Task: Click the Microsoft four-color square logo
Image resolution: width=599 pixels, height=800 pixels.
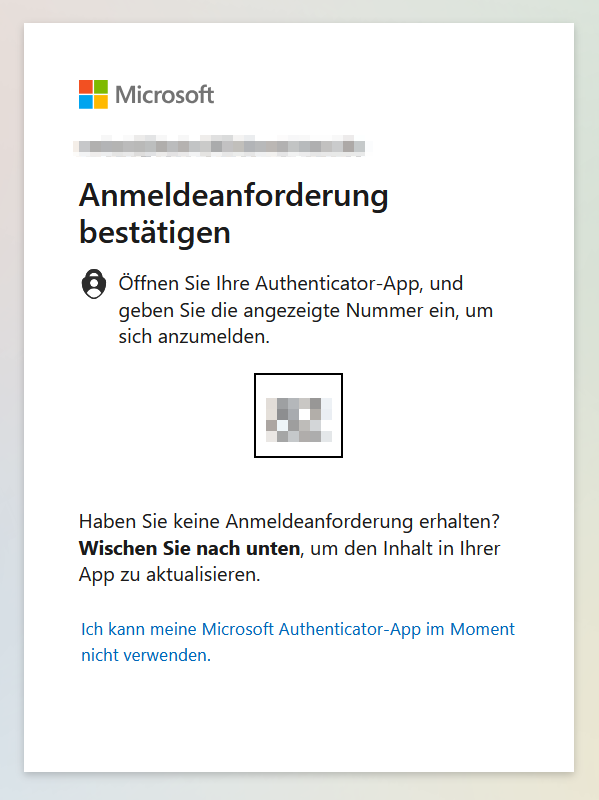Action: pyautogui.click(x=93, y=94)
